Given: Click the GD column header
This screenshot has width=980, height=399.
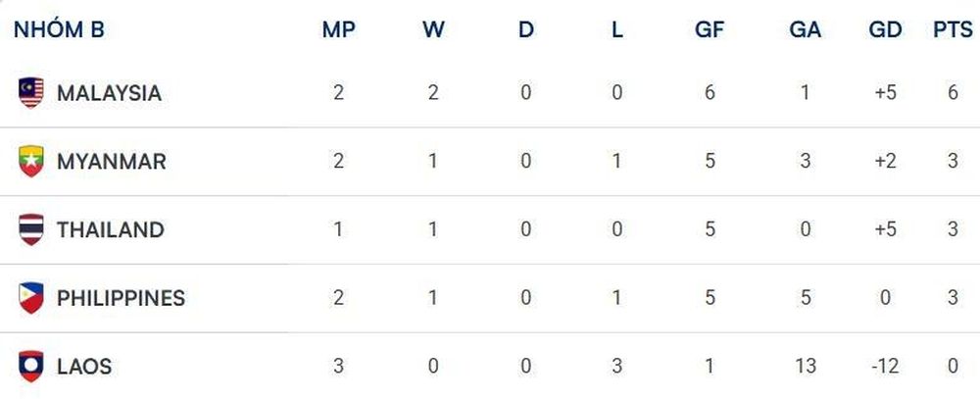Looking at the screenshot, I should (886, 29).
